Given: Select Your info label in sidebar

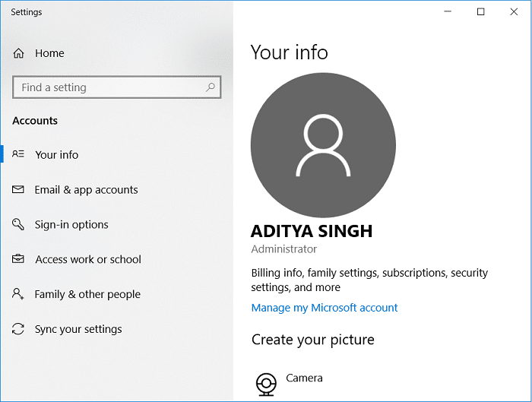Looking at the screenshot, I should pyautogui.click(x=57, y=154).
